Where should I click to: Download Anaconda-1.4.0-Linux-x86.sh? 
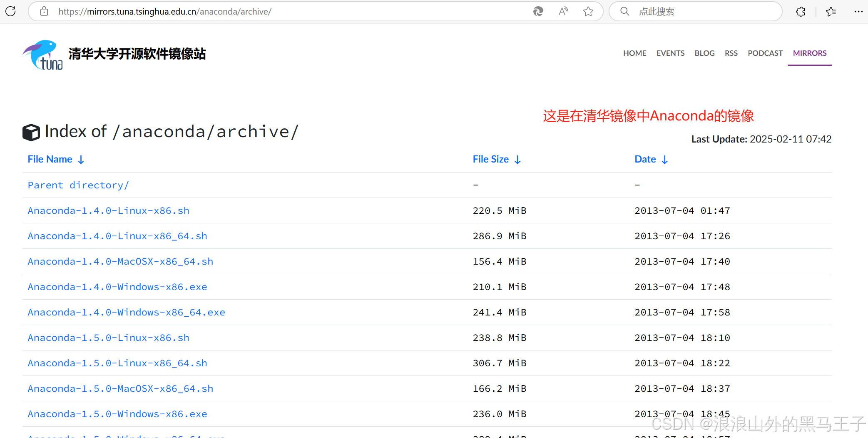pyautogui.click(x=108, y=210)
